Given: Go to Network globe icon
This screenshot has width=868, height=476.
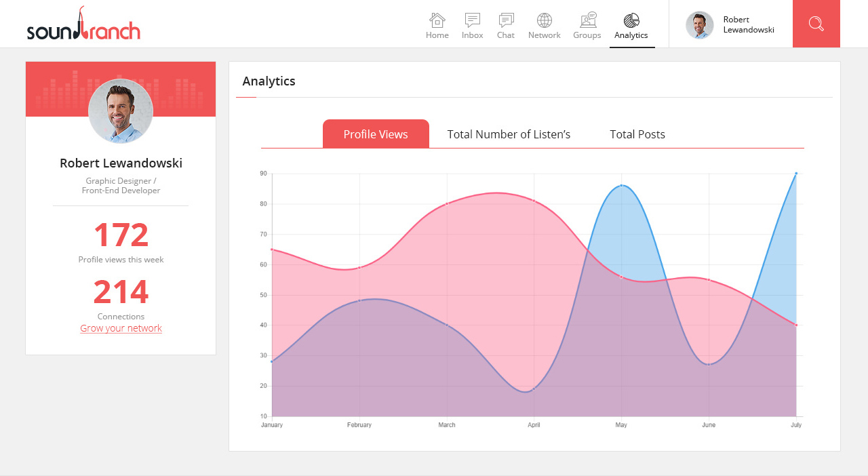Looking at the screenshot, I should pyautogui.click(x=545, y=20).
